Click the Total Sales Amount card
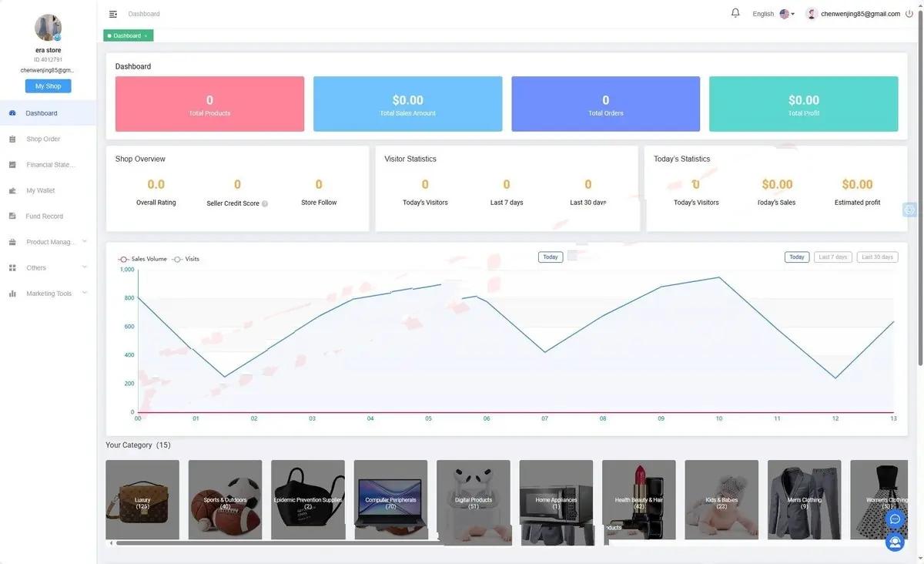This screenshot has height=564, width=924. (407, 104)
